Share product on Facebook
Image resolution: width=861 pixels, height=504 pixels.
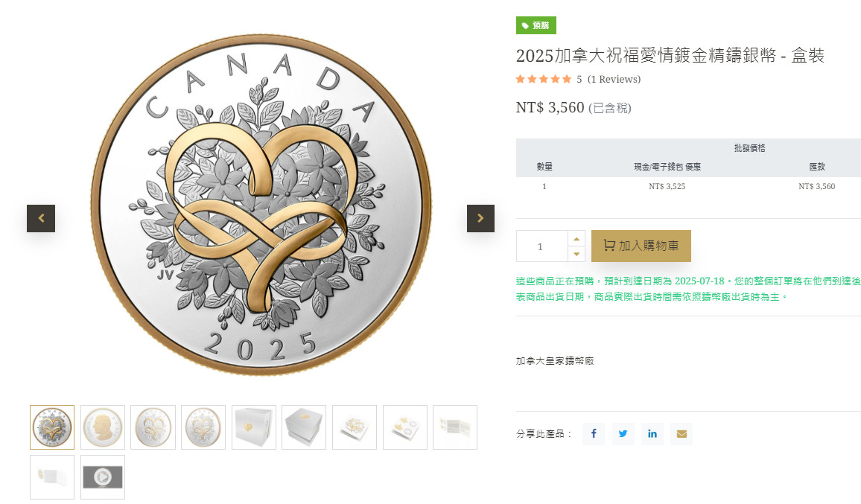pos(594,434)
